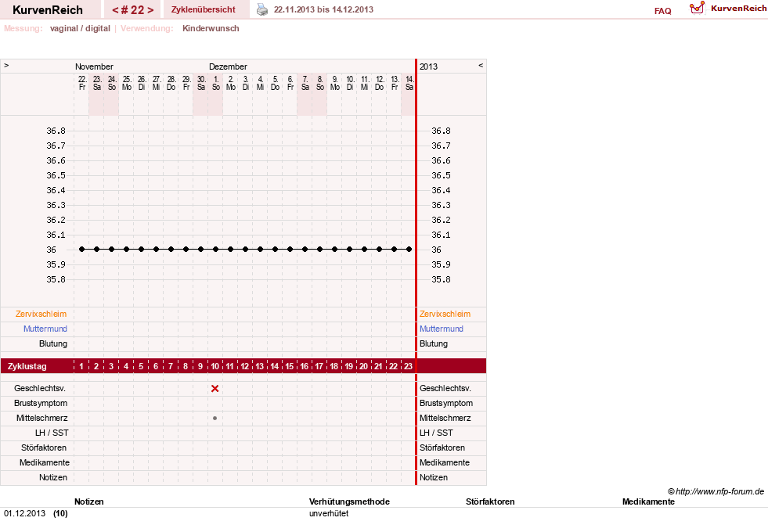
Task: Click the LH / SST row label on the left
Action: tap(52, 433)
